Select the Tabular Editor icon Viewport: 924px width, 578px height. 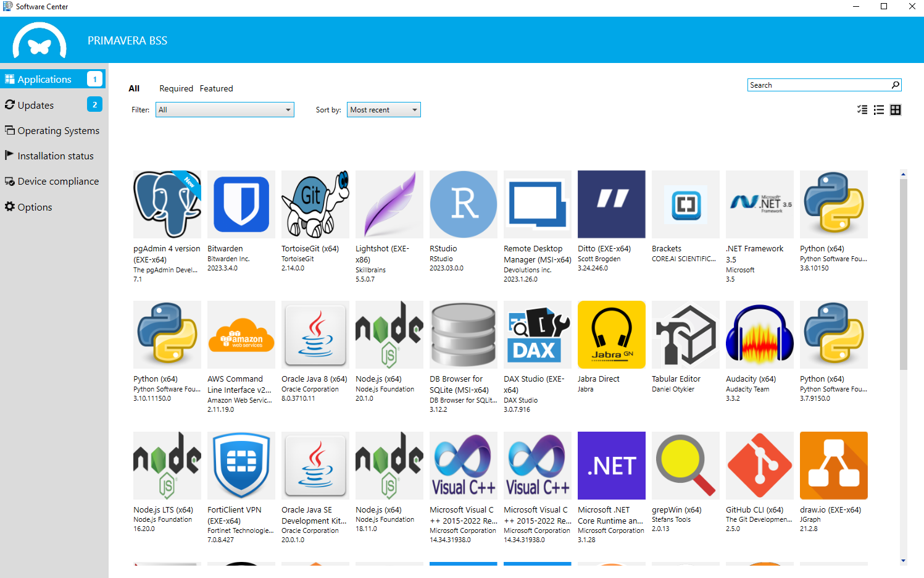[686, 335]
